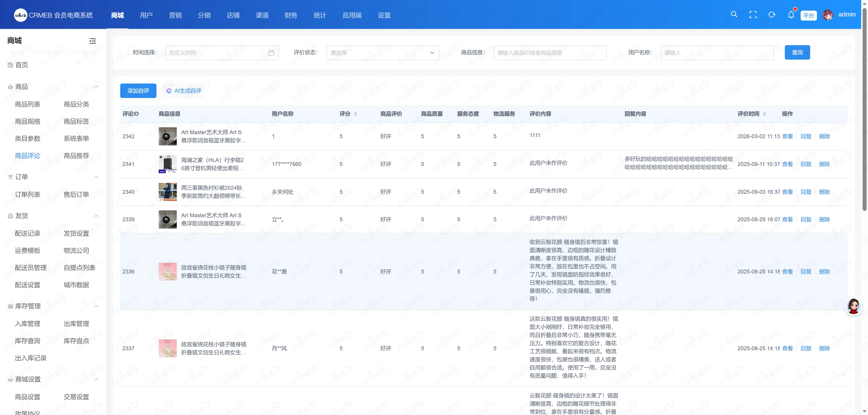The width and height of the screenshot is (868, 415).
Task: Click the admin avatar image
Action: (828, 14)
